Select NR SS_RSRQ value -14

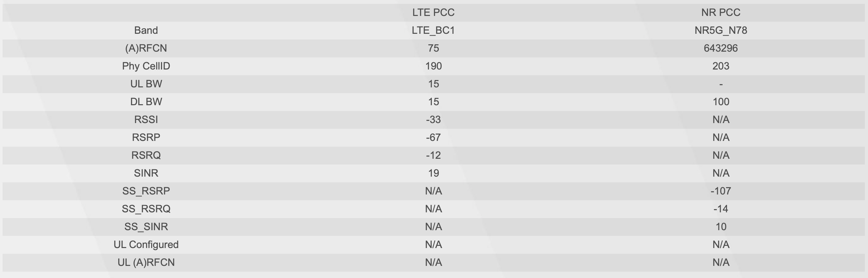[x=721, y=209]
